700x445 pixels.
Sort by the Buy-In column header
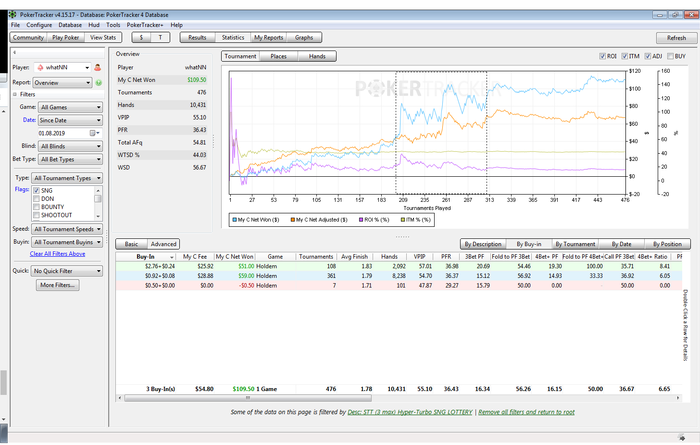[x=146, y=257]
